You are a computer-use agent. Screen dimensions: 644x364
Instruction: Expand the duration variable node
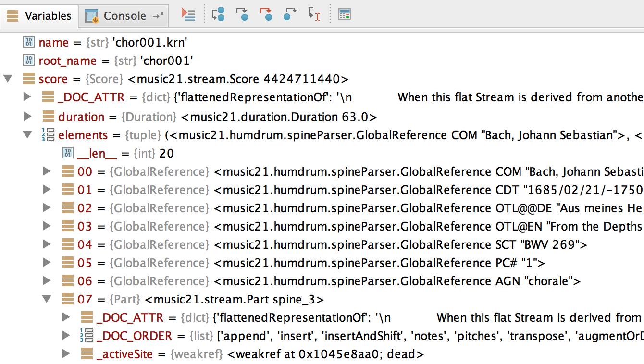(x=27, y=117)
